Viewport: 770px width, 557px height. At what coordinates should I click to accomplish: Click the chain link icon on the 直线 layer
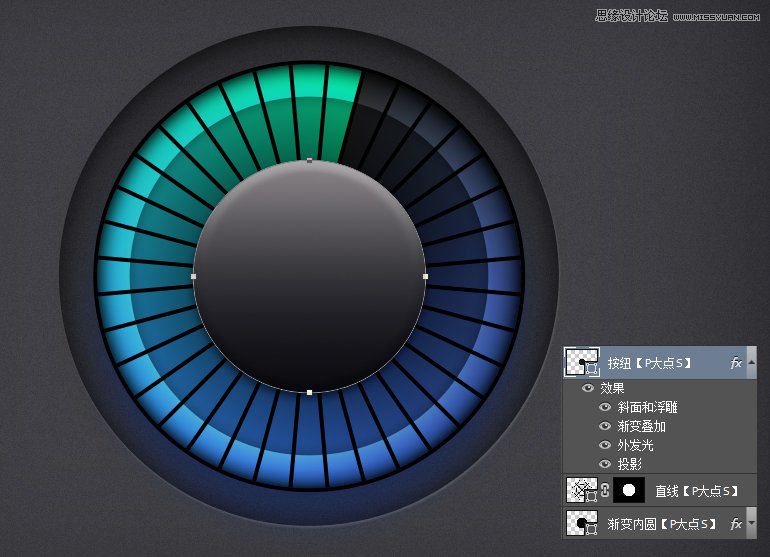[604, 491]
